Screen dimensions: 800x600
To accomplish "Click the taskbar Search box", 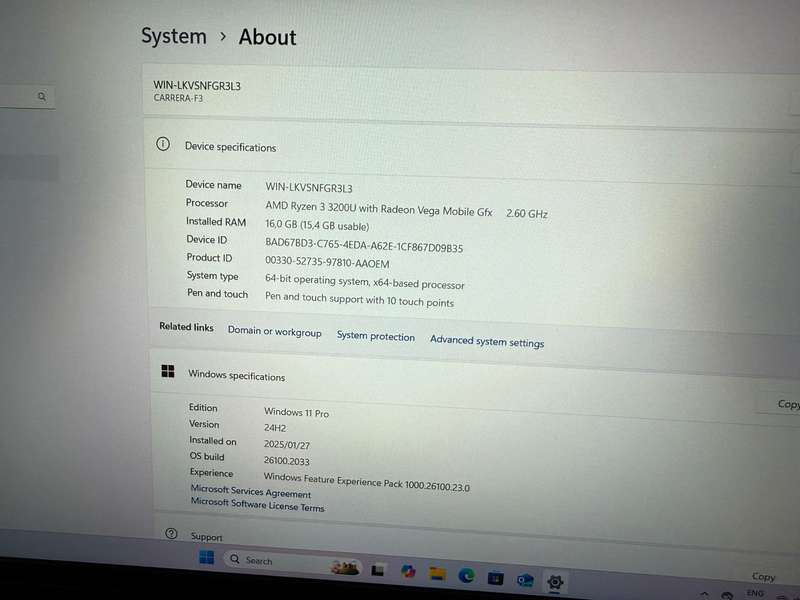I will tap(293, 562).
